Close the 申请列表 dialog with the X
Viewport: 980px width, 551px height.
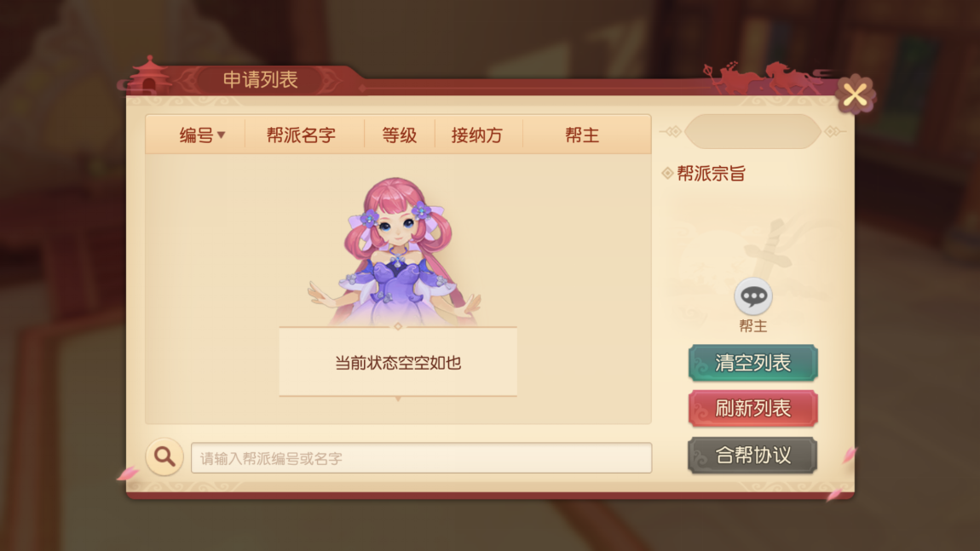click(855, 95)
